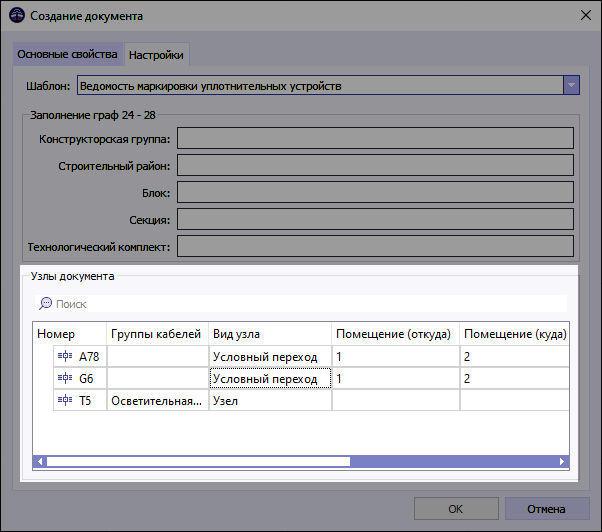The height and width of the screenshot is (532, 602).
Task: Focus the Технологический комплект field
Action: click(x=375, y=246)
